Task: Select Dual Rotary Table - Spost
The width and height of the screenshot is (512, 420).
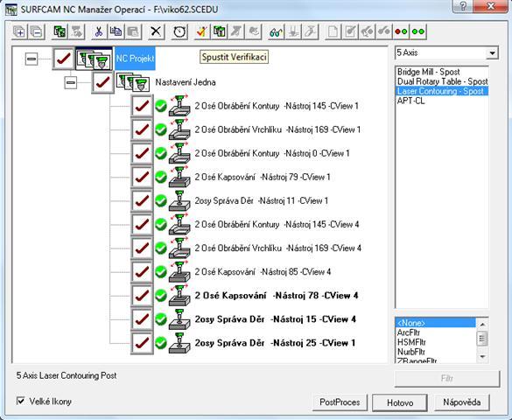Action: pyautogui.click(x=442, y=81)
